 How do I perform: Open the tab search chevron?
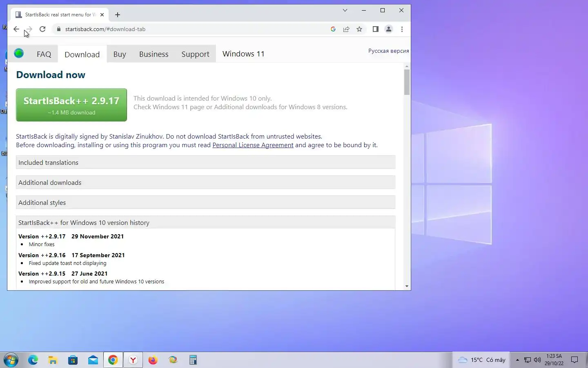click(345, 10)
